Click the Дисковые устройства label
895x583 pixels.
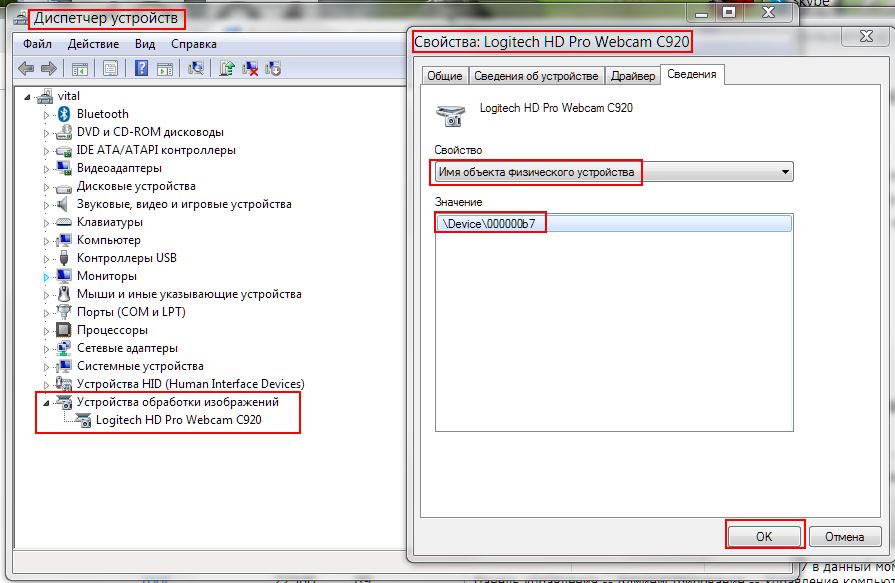(136, 186)
